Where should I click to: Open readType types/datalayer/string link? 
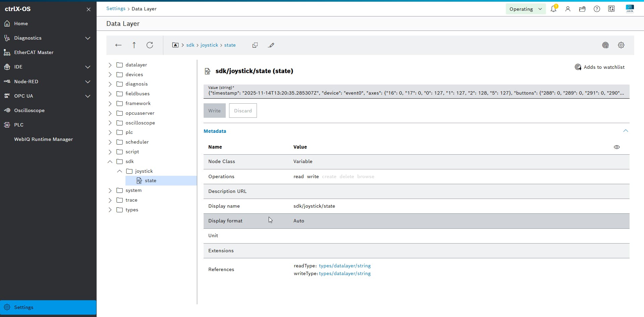344,266
